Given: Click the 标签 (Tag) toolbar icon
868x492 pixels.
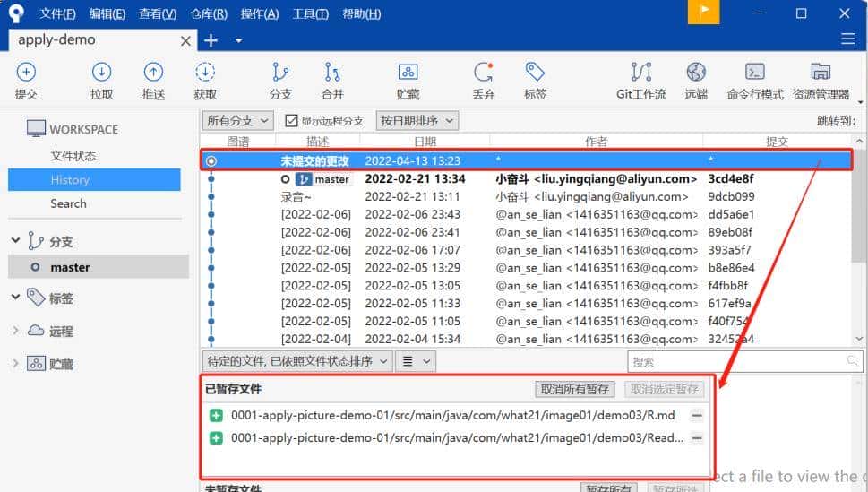Looking at the screenshot, I should [535, 72].
